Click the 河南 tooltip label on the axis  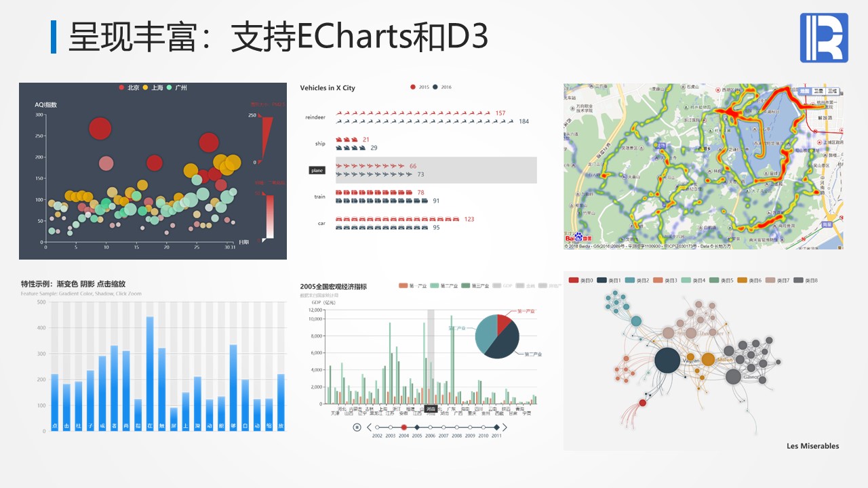[430, 409]
